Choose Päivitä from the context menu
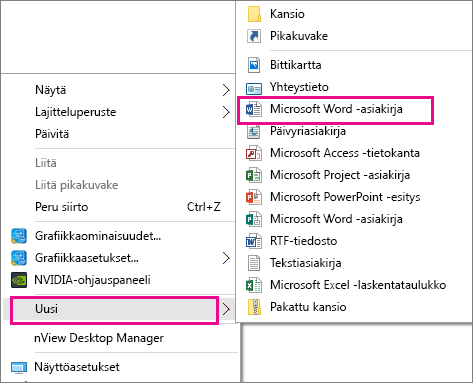This screenshot has height=383, width=473. [52, 134]
